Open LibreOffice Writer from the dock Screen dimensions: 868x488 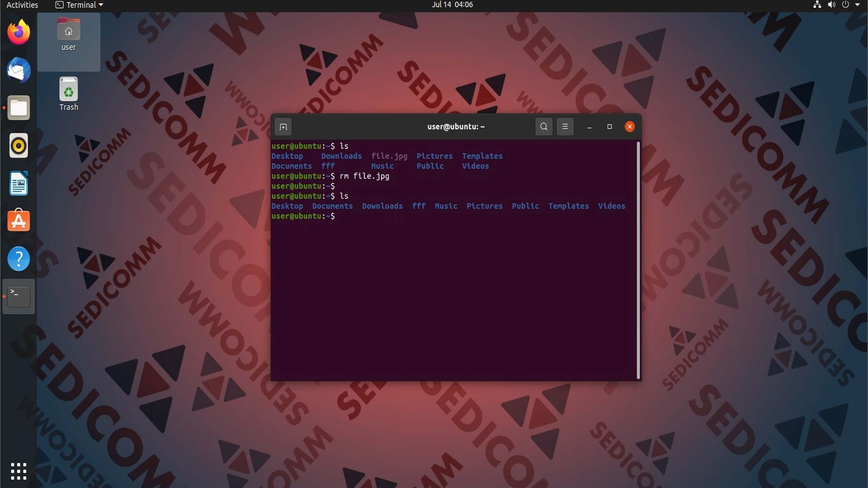(19, 183)
